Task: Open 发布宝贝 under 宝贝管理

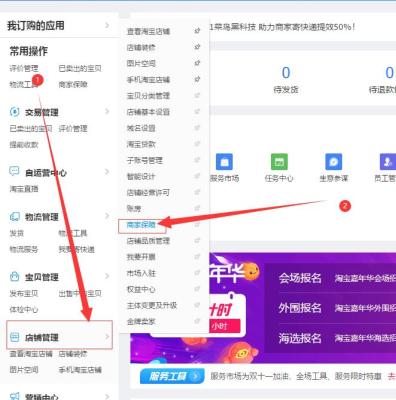Action: [24, 293]
